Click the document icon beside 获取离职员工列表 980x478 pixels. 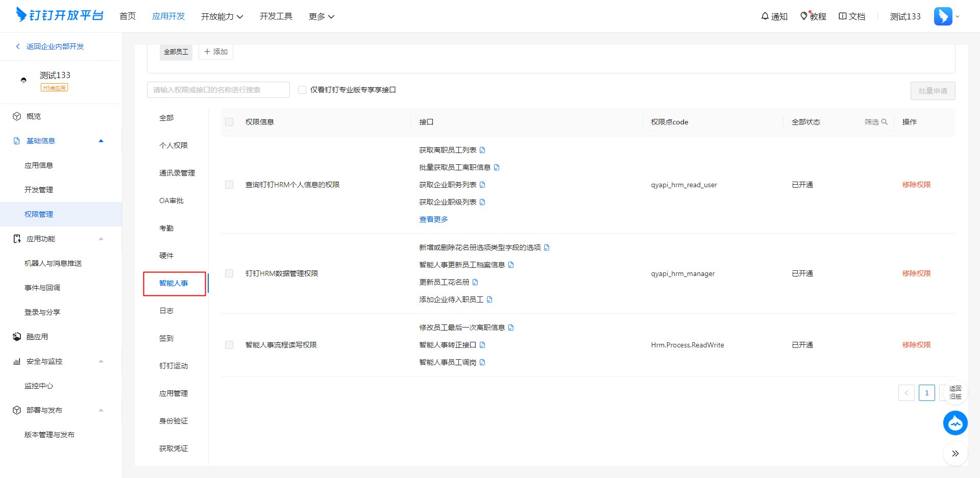point(482,150)
